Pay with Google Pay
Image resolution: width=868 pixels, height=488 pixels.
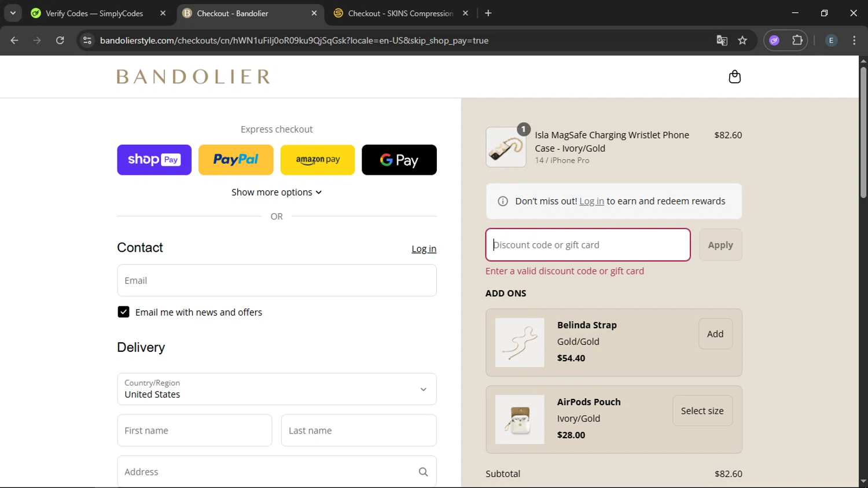pyautogui.click(x=399, y=160)
